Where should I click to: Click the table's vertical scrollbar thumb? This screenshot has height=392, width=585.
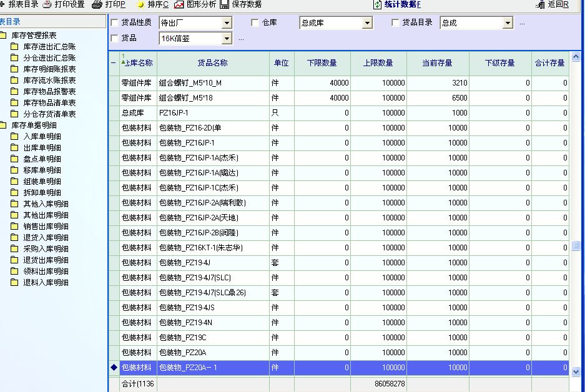click(576, 246)
